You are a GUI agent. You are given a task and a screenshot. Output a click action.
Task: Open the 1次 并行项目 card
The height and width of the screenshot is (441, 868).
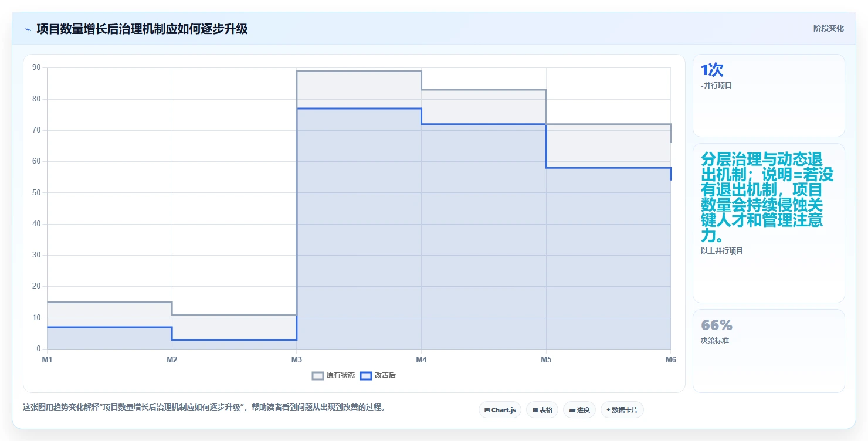click(768, 96)
